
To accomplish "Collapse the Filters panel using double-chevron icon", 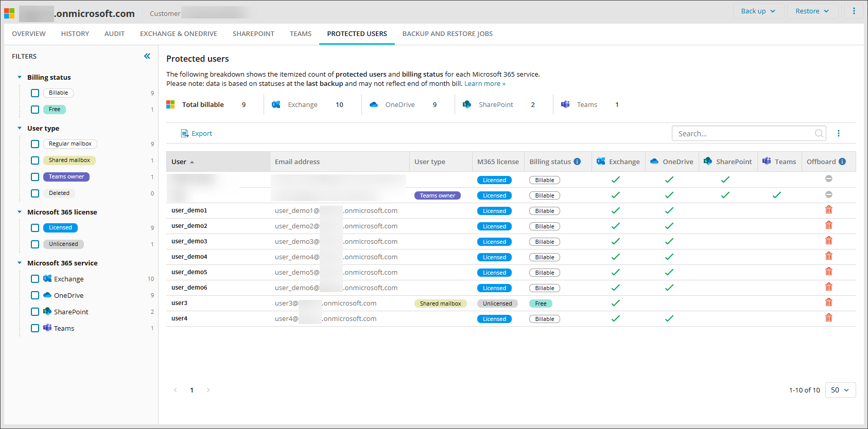I will click(x=147, y=56).
